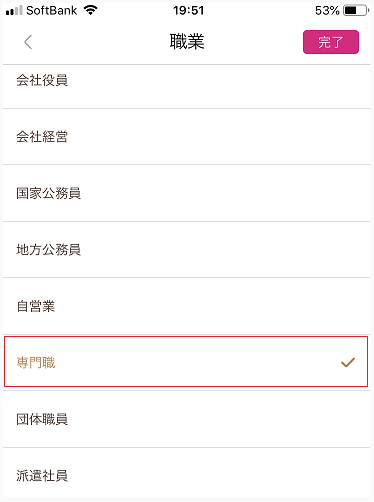Viewport: 374px width, 502px height.
Task: Click the checkmark next to 専門職
Action: 348,362
